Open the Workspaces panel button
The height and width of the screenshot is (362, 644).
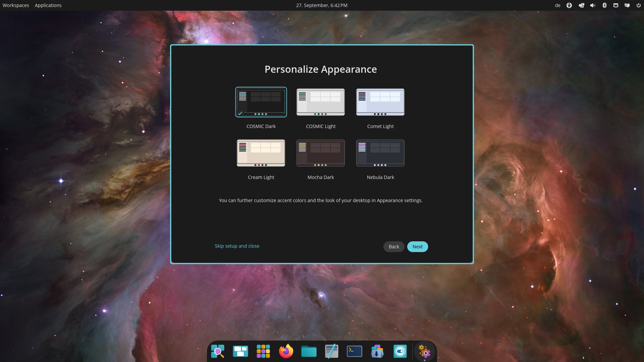(16, 5)
